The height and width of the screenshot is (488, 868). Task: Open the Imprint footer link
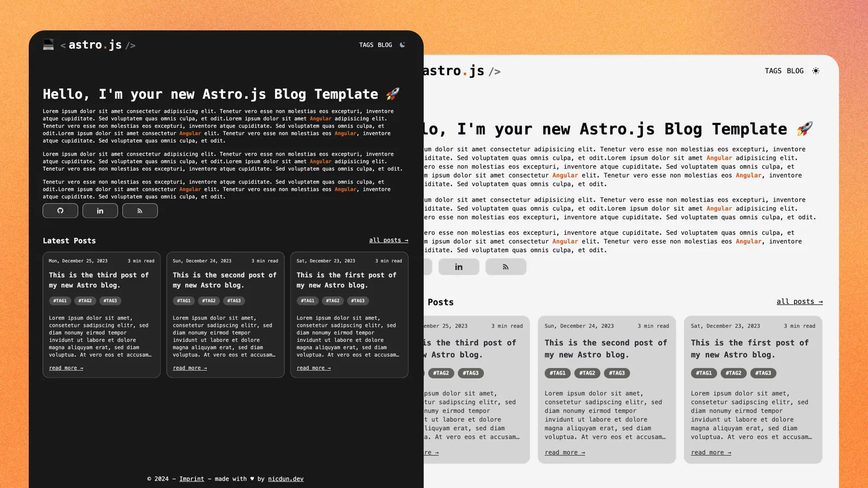192,479
